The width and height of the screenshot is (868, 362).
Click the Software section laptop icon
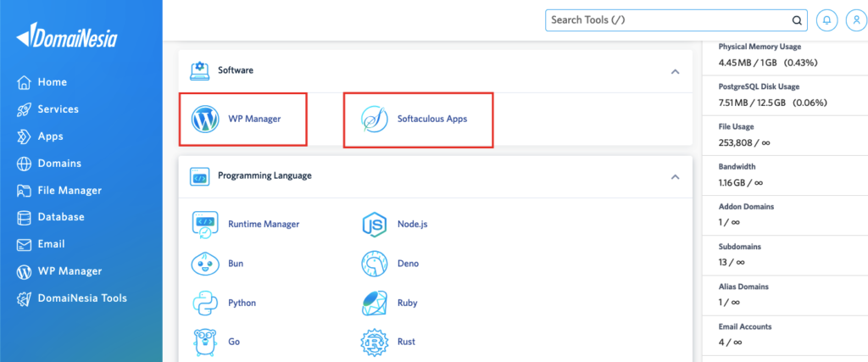pyautogui.click(x=200, y=71)
